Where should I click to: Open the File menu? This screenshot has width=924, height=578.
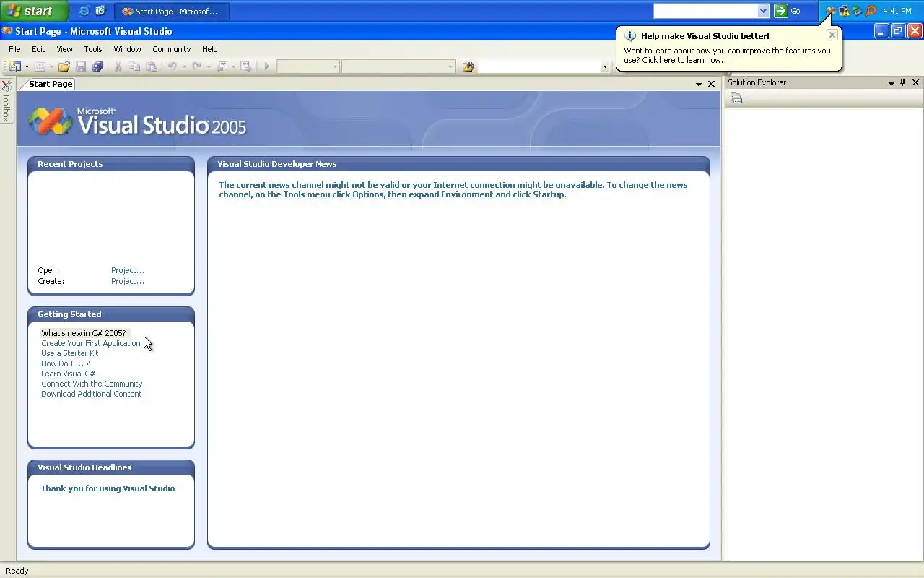[14, 49]
